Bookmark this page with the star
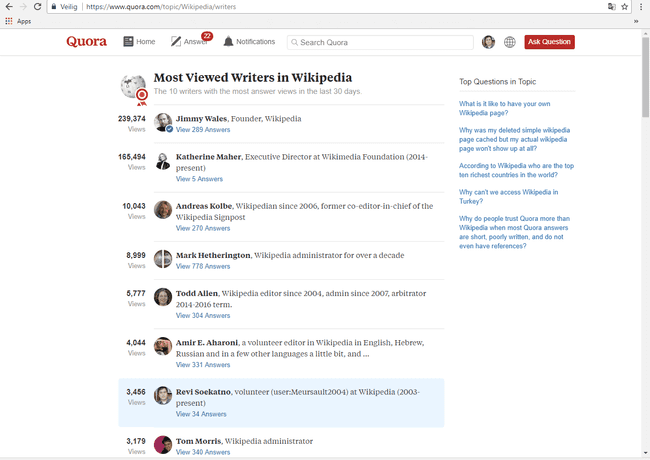This screenshot has height=460, width=650. pyautogui.click(x=624, y=7)
